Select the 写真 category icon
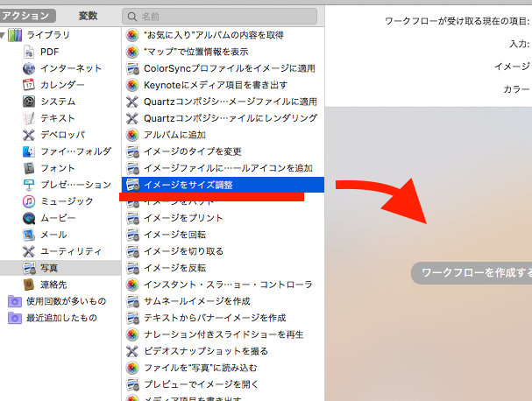Viewport: 532px width, 401px height. click(x=29, y=268)
